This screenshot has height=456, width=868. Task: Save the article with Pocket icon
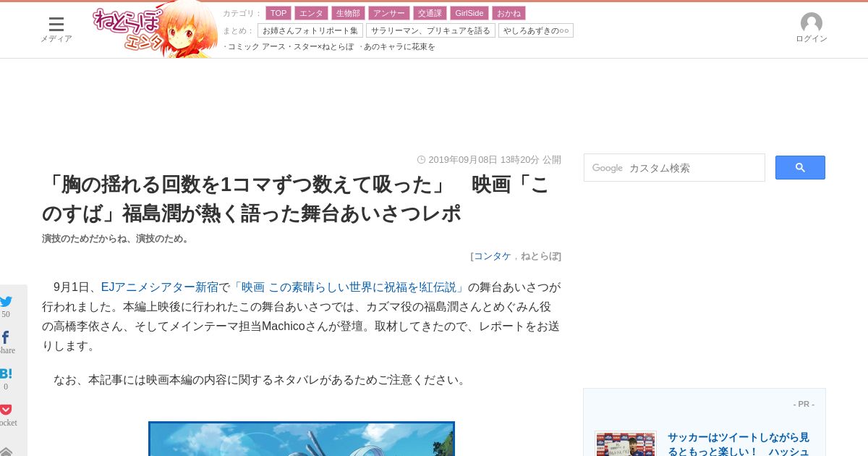point(6,410)
